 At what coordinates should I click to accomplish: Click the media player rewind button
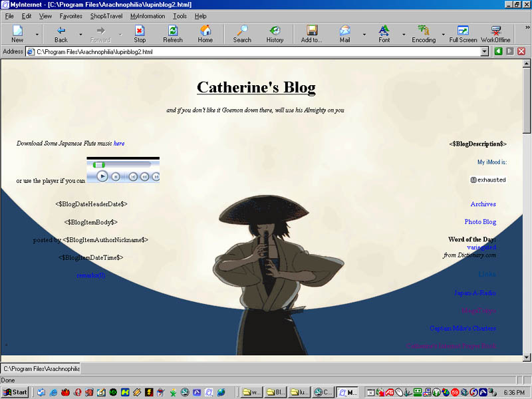(x=144, y=176)
